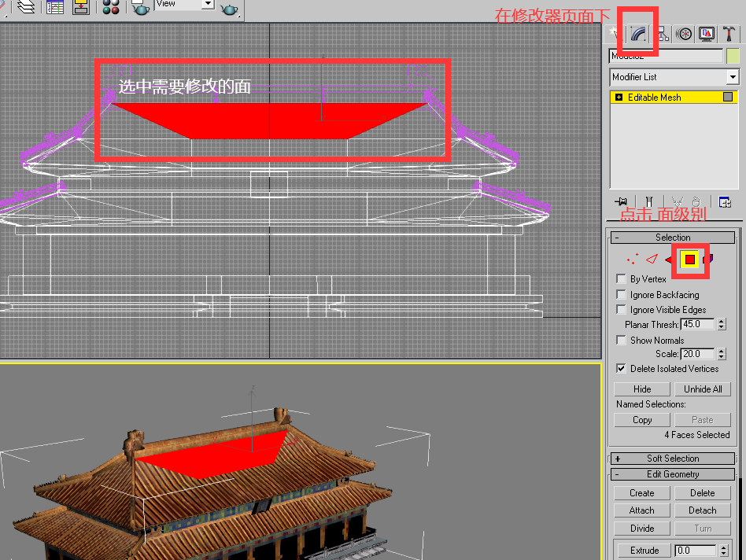Select Polygon sub-object level icon
This screenshot has width=746, height=560.
point(690,260)
